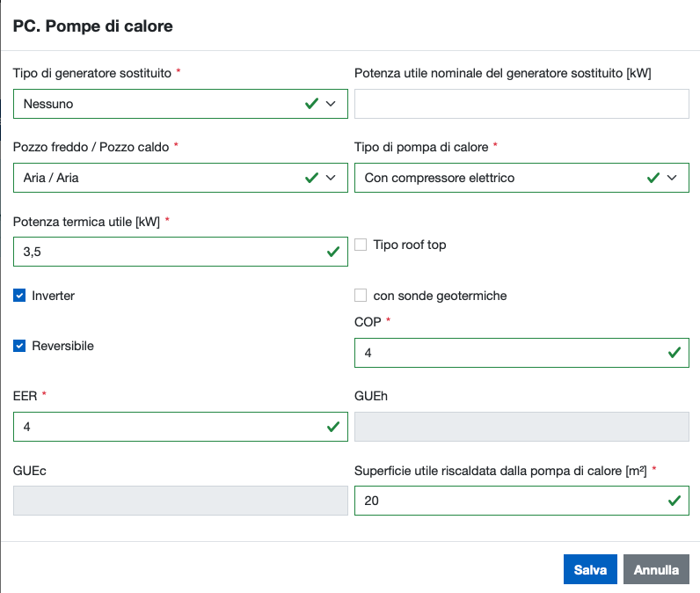Open the Tipo di pompa di calore dropdown
This screenshot has height=593, width=700.
click(521, 178)
